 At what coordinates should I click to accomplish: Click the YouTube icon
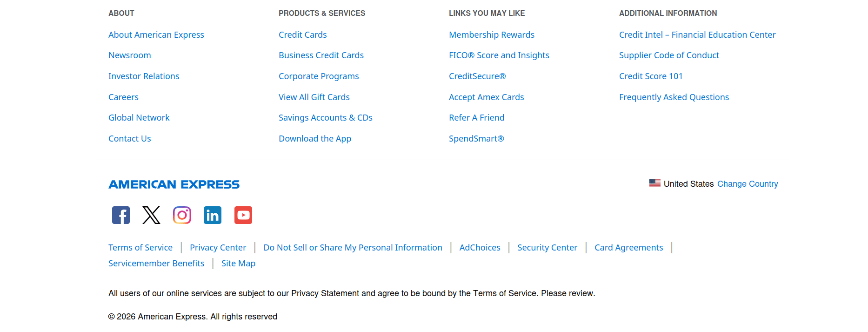(x=243, y=215)
